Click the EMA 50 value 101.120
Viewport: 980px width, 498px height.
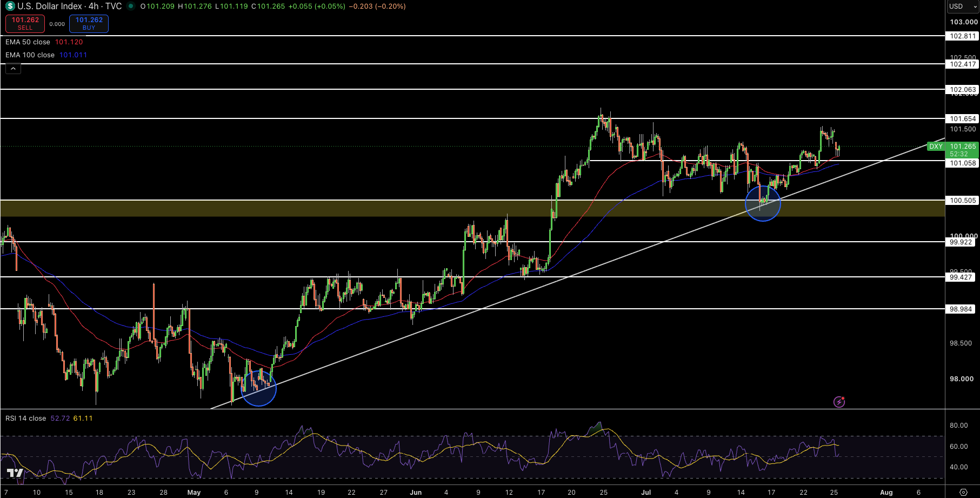(69, 42)
